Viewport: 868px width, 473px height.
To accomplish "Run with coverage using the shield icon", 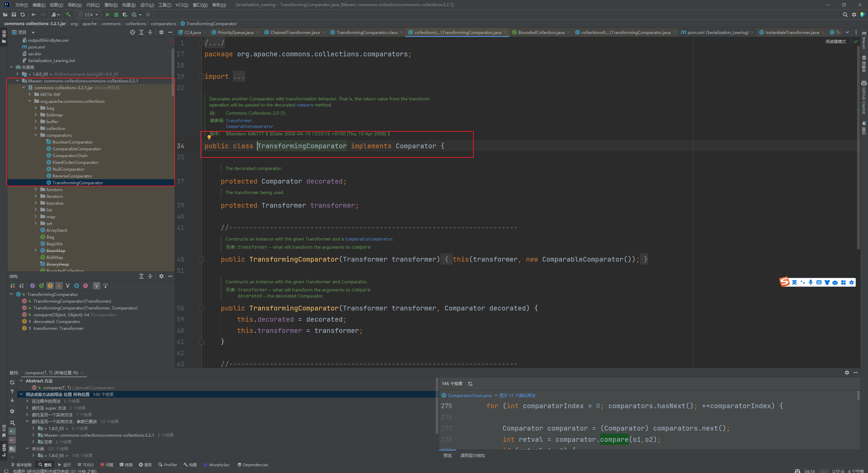I will tap(125, 15).
